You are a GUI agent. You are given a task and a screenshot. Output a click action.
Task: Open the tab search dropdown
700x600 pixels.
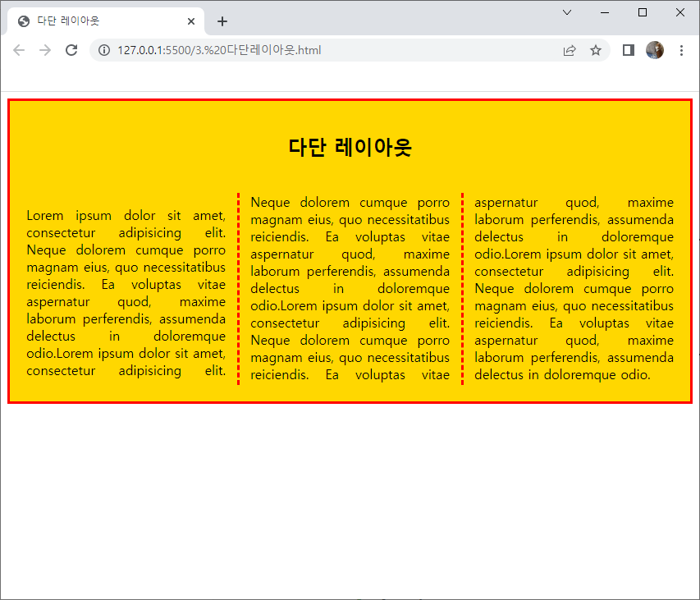(567, 12)
